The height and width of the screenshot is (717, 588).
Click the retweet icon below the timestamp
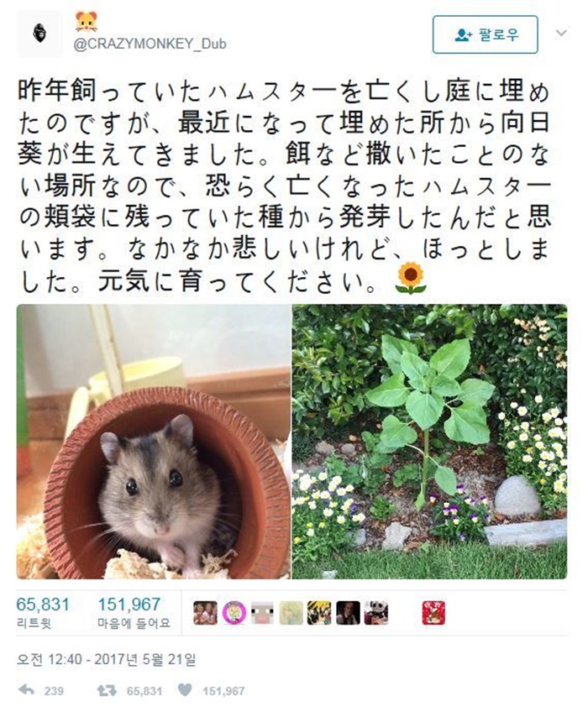tap(107, 689)
